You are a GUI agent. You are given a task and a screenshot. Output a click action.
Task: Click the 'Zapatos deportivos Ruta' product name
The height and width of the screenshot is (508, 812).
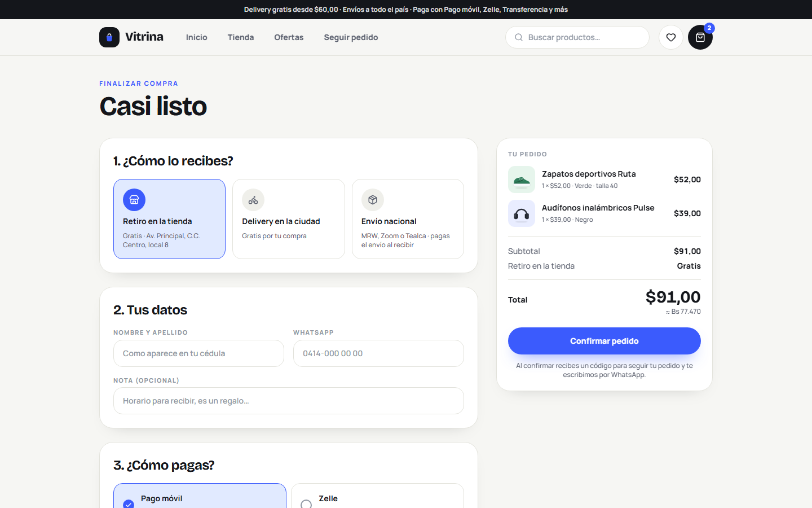tap(589, 174)
